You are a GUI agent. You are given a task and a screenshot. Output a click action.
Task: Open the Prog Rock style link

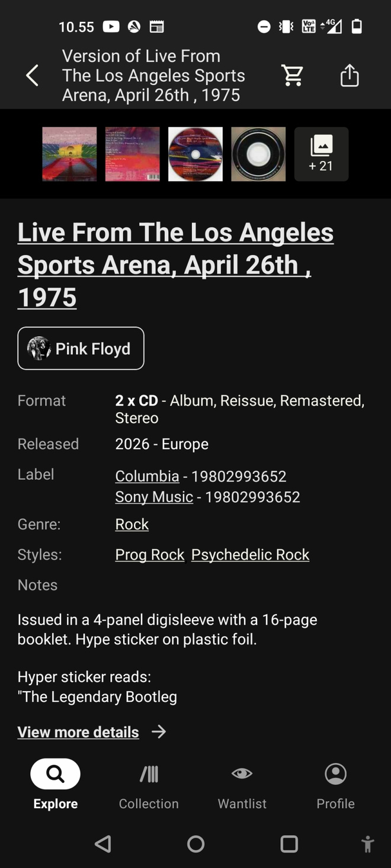pos(150,554)
